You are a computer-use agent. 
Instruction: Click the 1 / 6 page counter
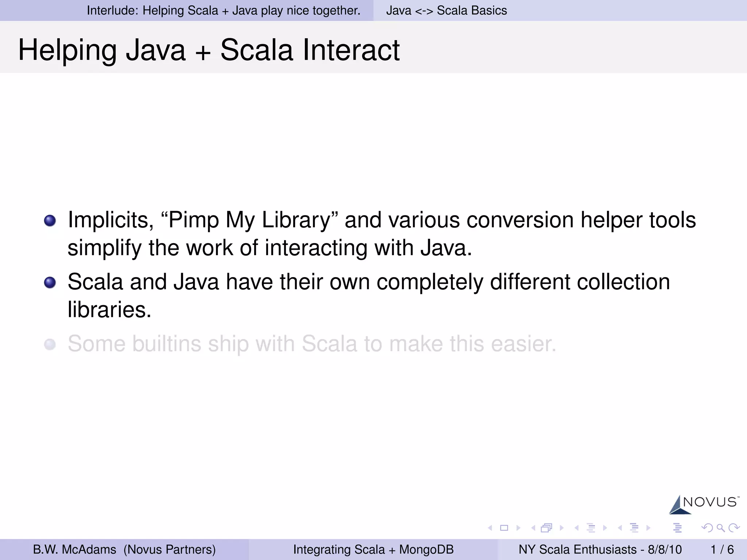click(x=722, y=549)
